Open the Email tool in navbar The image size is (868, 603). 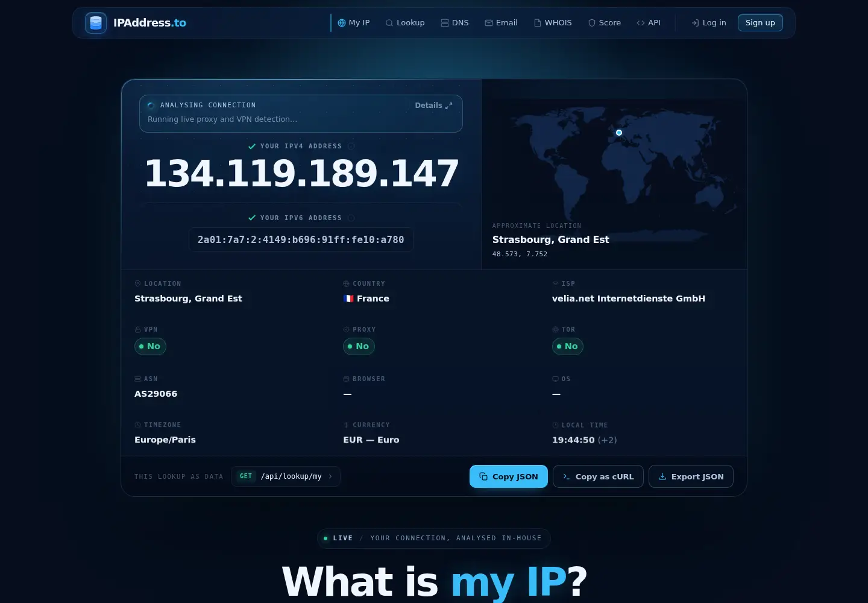[x=502, y=23]
